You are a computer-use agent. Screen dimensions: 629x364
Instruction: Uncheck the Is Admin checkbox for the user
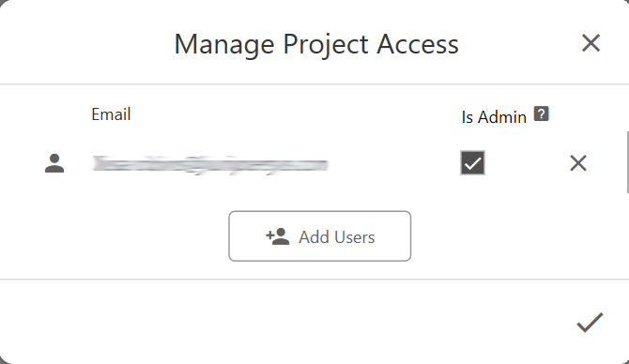(472, 162)
